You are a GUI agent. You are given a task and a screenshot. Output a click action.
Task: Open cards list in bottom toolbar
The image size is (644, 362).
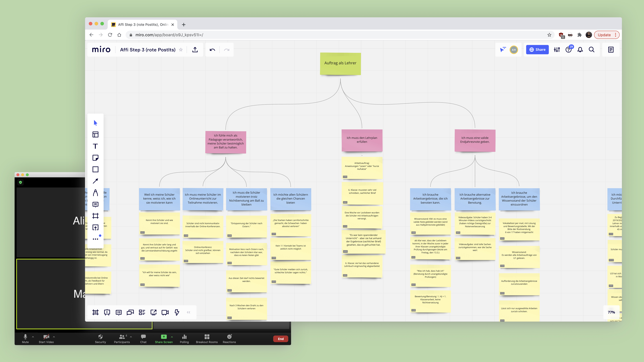coord(142,312)
